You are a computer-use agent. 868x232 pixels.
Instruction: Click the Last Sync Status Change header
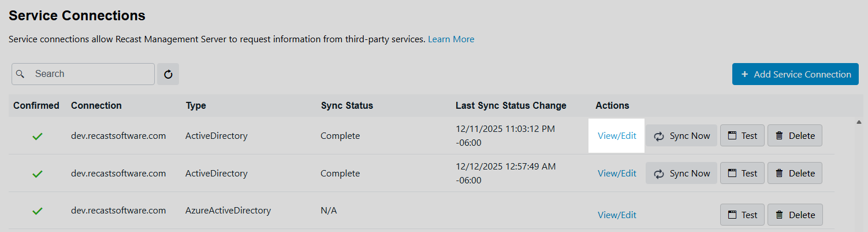click(x=511, y=105)
